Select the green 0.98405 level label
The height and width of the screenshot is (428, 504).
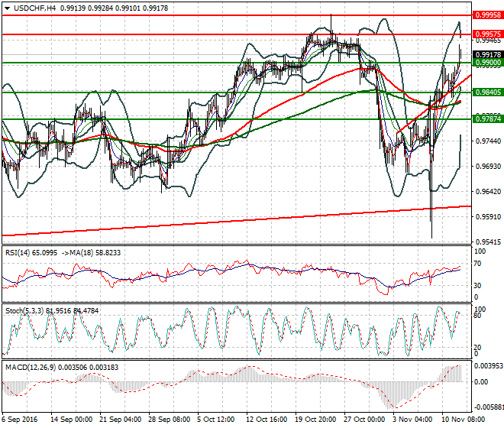click(x=488, y=92)
